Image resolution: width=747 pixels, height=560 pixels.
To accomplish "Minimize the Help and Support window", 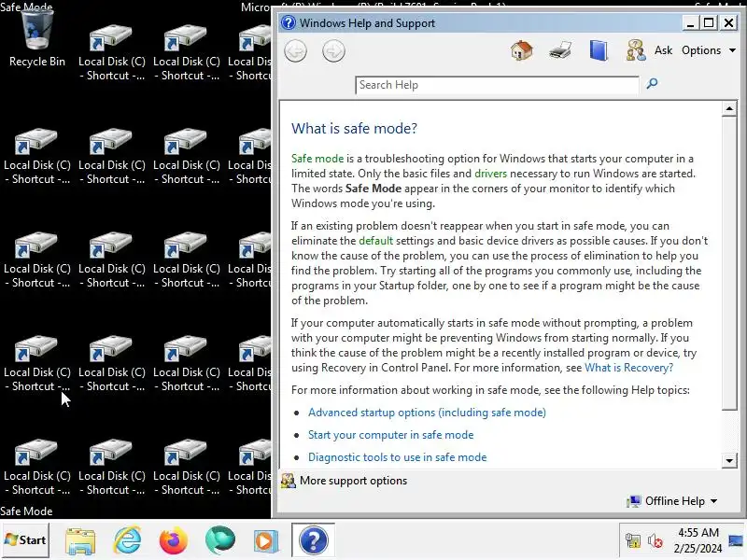I will [690, 22].
